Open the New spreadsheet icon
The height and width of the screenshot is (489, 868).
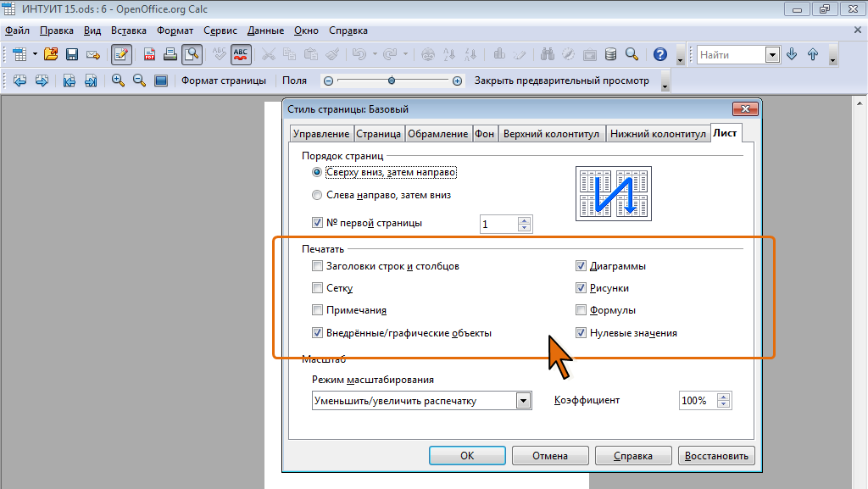(20, 54)
